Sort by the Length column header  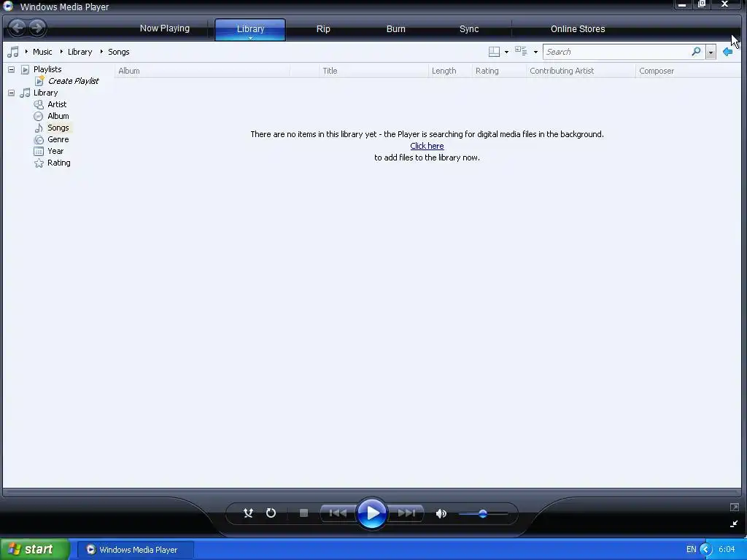[x=450, y=71]
